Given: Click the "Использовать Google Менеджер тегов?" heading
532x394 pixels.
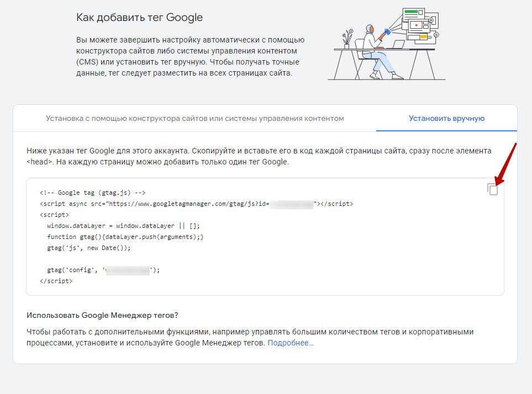Looking at the screenshot, I should [x=102, y=315].
